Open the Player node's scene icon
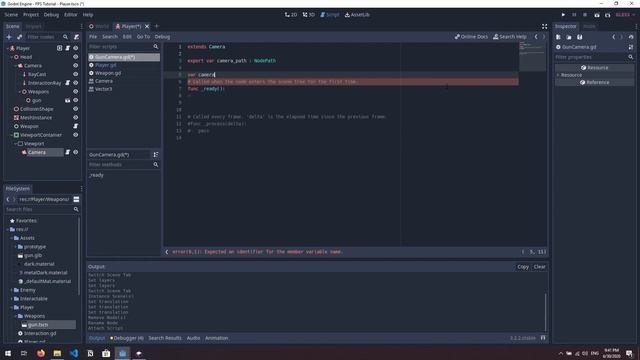Image resolution: width=640 pixels, height=360 pixels. click(60, 48)
